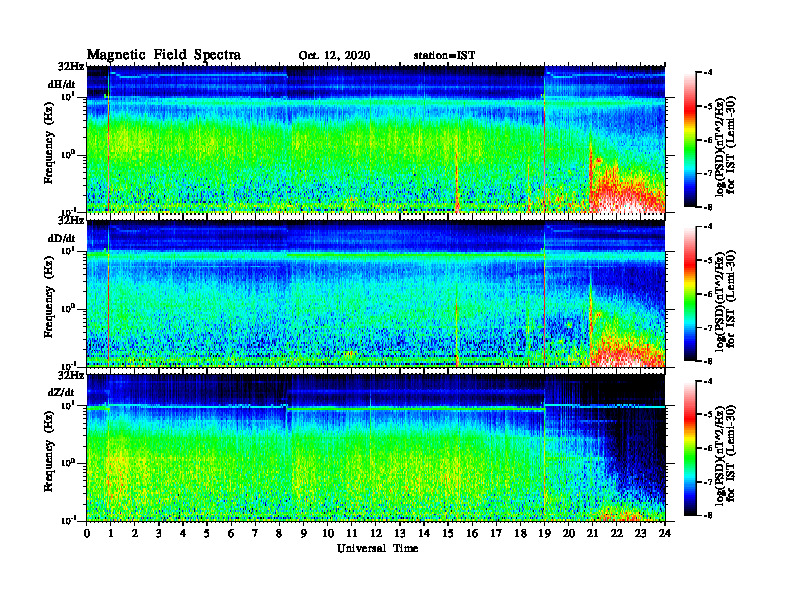Image resolution: width=792 pixels, height=612 pixels.
Task: Click the "-6" value on dD/dt color bar
Action: (x=708, y=294)
